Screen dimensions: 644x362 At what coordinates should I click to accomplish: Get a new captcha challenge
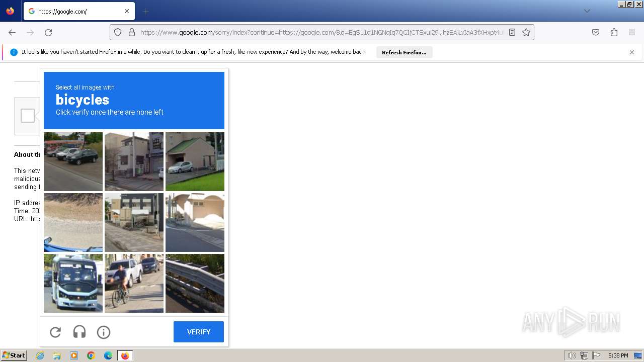point(55,332)
